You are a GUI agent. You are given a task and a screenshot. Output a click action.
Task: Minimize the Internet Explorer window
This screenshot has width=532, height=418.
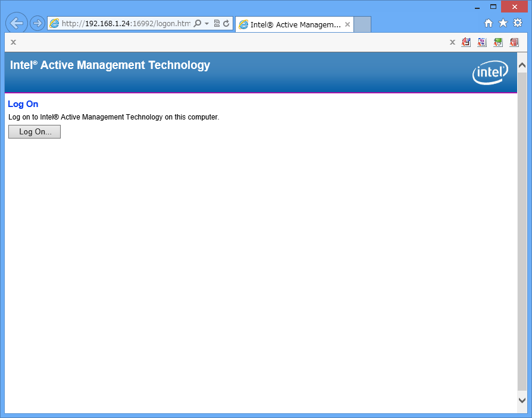point(477,7)
